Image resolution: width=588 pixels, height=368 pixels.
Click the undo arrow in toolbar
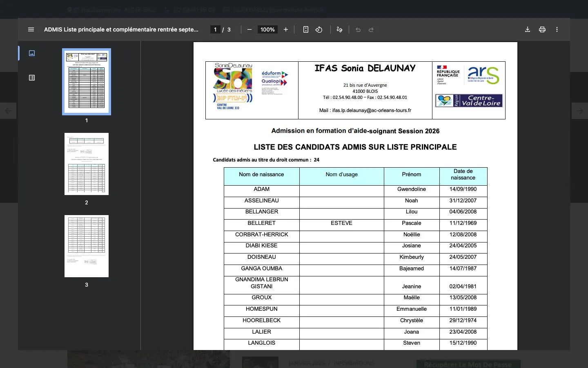(x=358, y=29)
